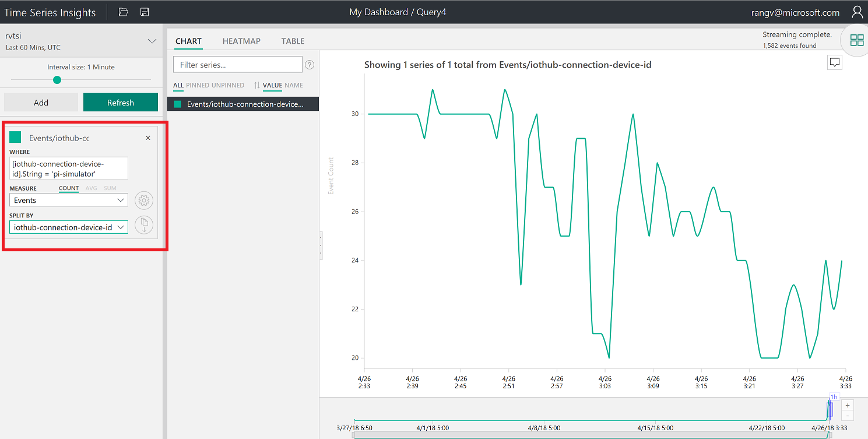Click the filter series help icon
868x439 pixels.
310,65
